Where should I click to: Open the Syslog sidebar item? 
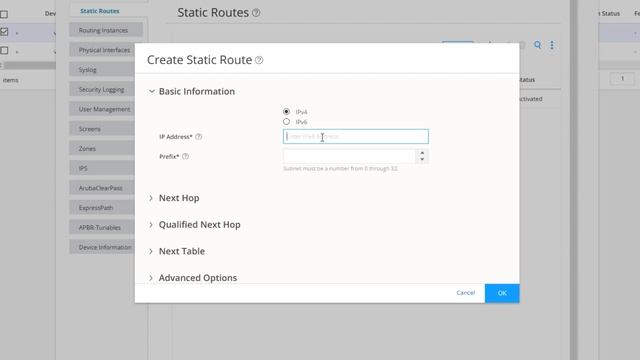(x=102, y=70)
